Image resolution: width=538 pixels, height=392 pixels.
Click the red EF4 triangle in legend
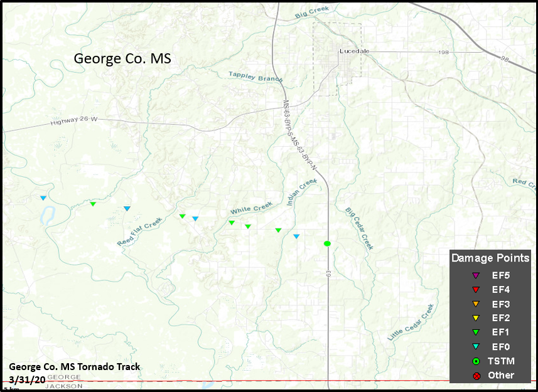coord(476,290)
